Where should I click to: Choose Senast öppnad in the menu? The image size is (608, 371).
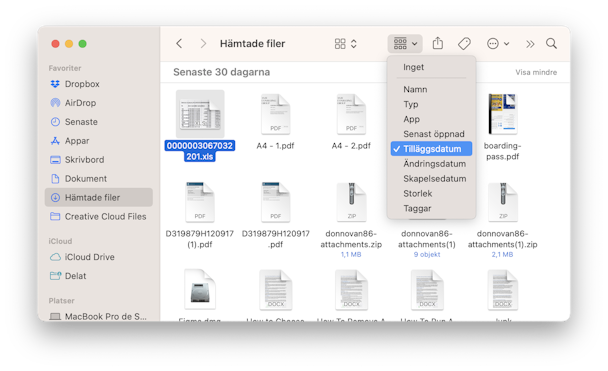coord(431,134)
